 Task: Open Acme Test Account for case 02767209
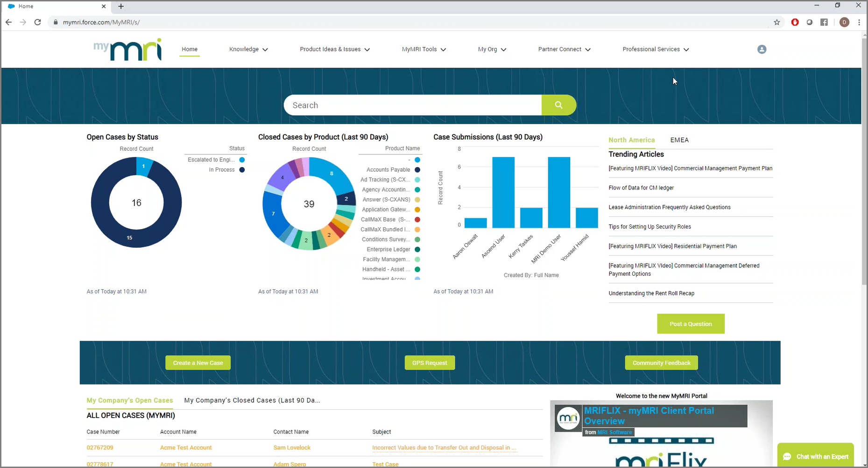186,447
